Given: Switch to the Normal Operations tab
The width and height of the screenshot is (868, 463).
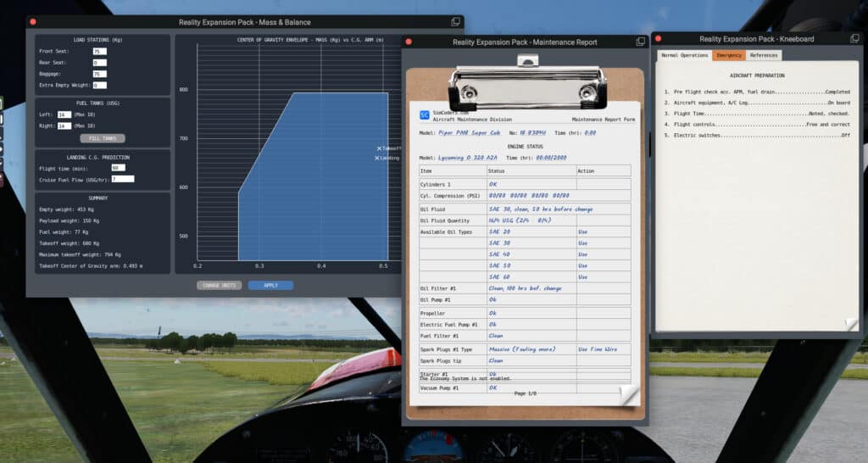Looking at the screenshot, I should [x=684, y=55].
